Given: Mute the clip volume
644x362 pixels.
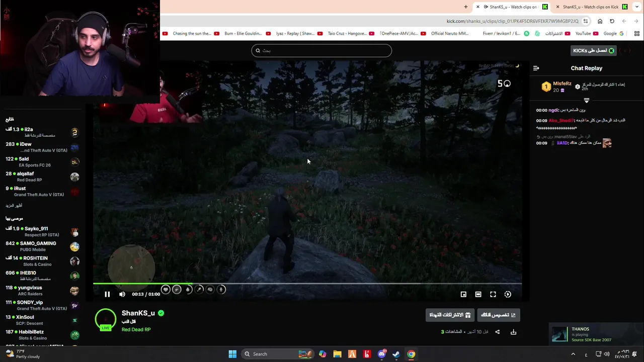Looking at the screenshot, I should point(122,295).
